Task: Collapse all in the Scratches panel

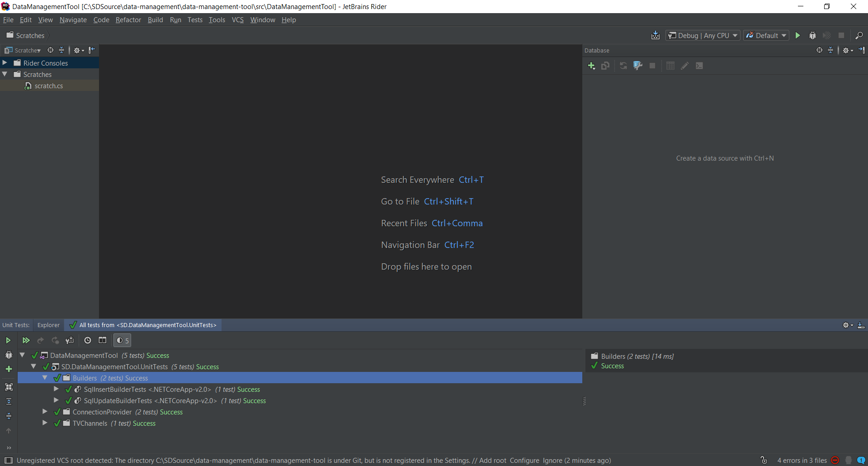Action: [61, 50]
